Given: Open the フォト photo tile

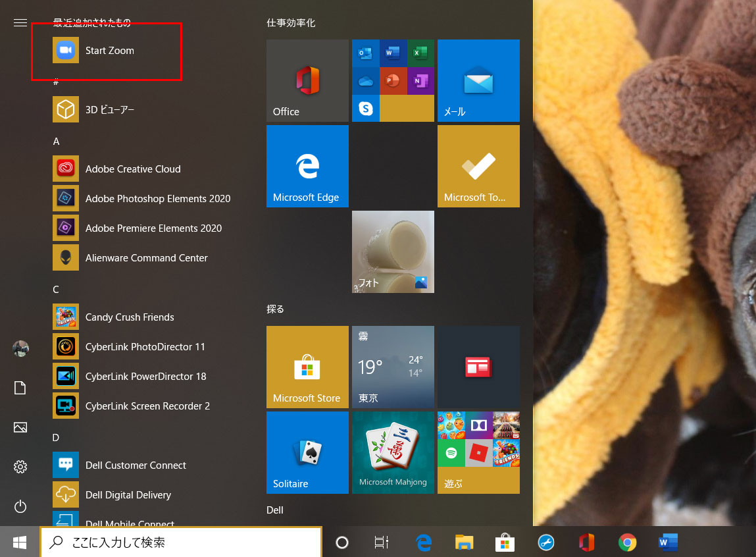Looking at the screenshot, I should pos(393,252).
